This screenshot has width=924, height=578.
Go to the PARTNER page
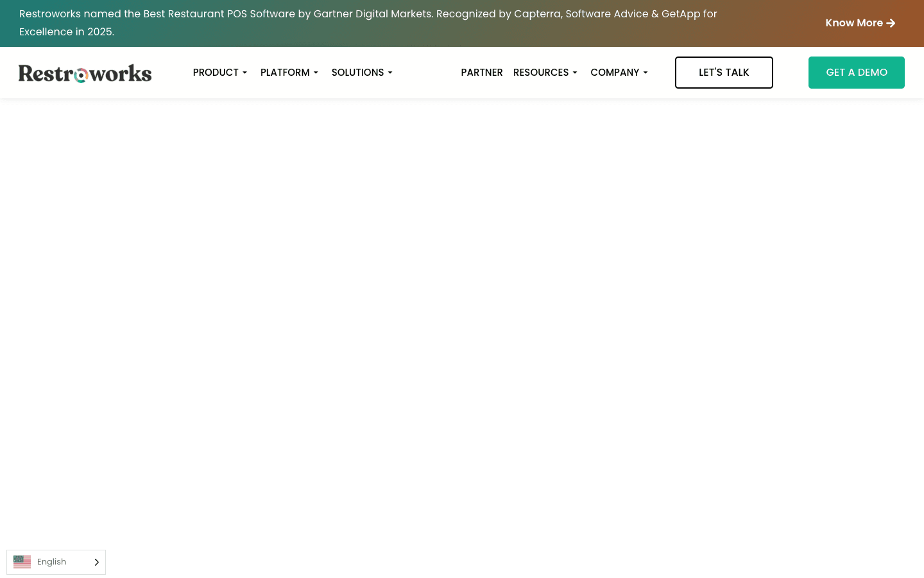click(482, 73)
